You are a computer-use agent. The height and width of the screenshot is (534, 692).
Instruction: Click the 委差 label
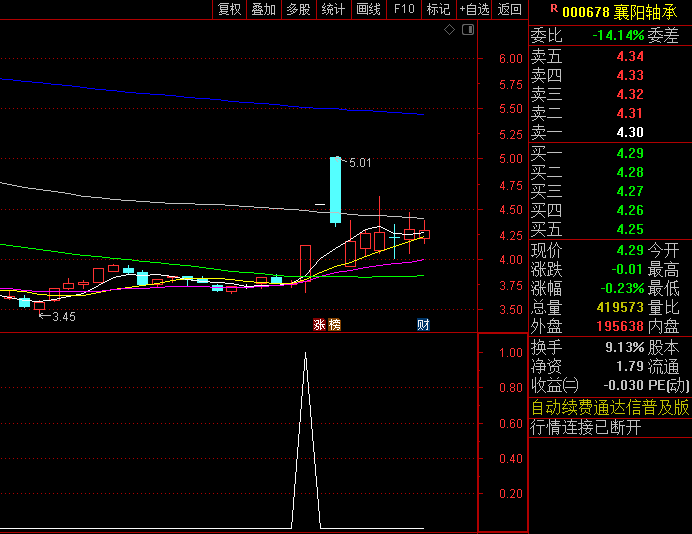click(x=663, y=35)
